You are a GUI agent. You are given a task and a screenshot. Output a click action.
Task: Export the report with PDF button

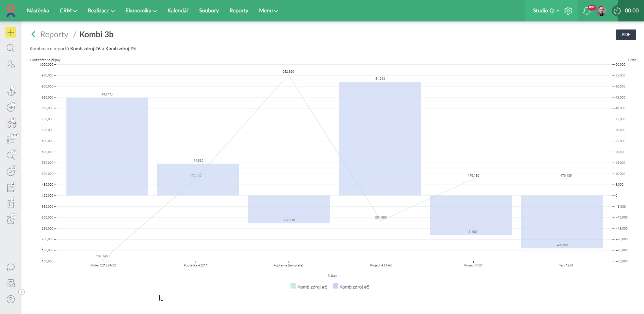point(626,35)
